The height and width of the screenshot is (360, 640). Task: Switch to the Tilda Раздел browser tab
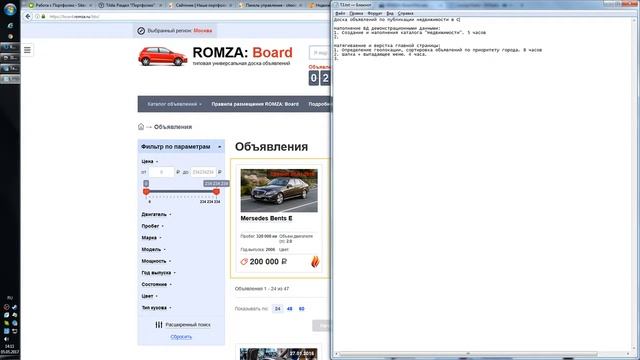click(x=130, y=5)
